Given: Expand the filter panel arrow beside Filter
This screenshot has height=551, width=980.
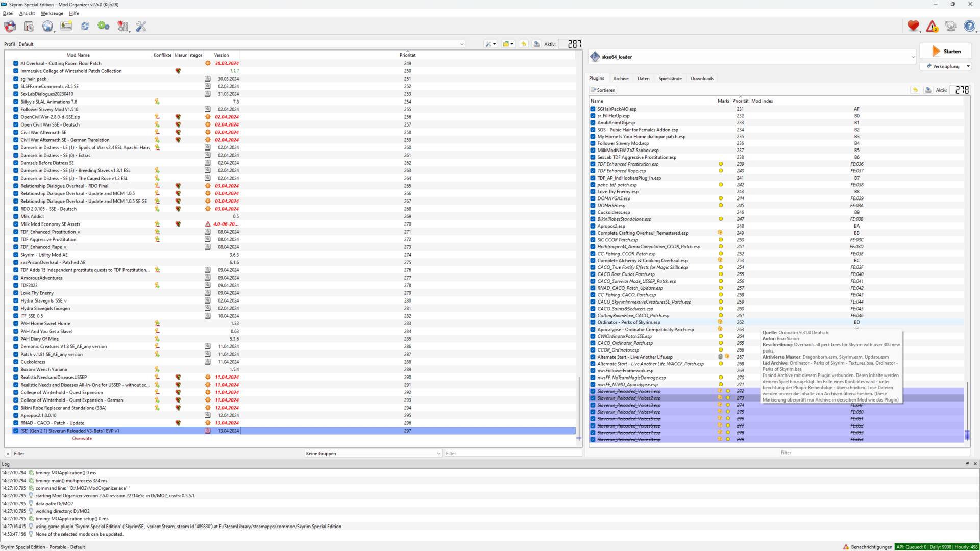Looking at the screenshot, I should point(8,453).
